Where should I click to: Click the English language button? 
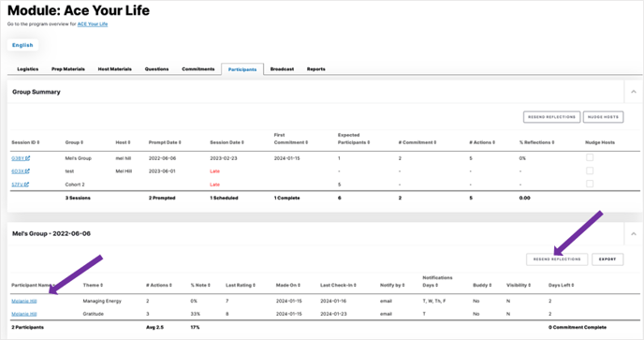[22, 45]
